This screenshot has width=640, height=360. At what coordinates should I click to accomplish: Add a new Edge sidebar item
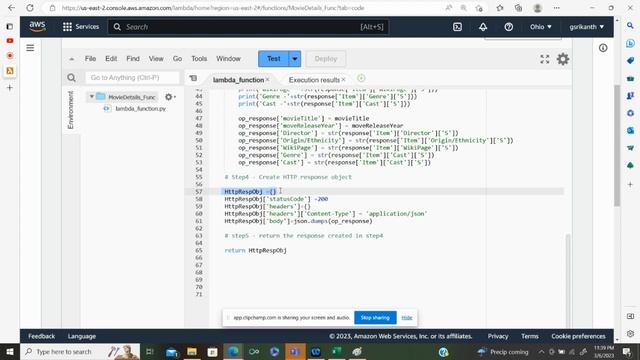[630, 184]
